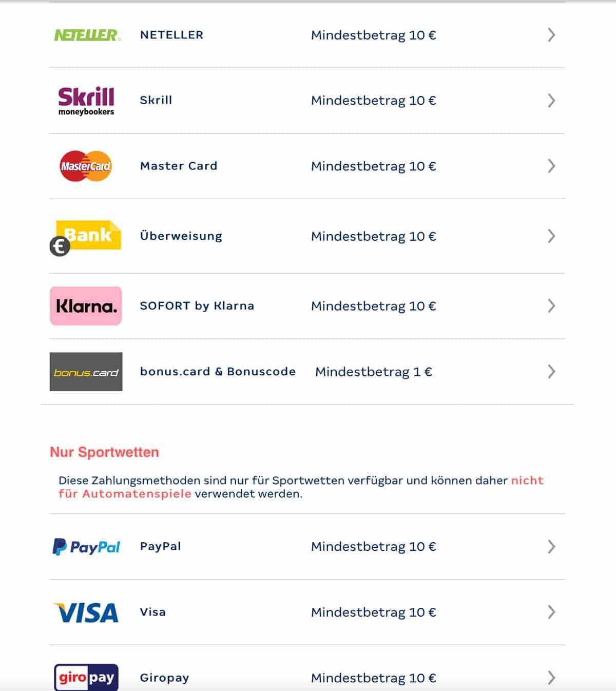Viewport: 616px width, 691px height.
Task: Choose the giropay logo icon
Action: click(x=86, y=677)
